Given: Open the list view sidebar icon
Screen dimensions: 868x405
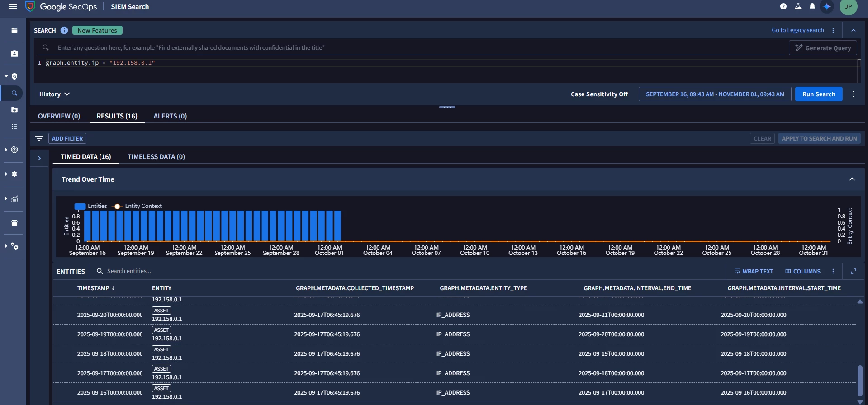Looking at the screenshot, I should coord(14,127).
